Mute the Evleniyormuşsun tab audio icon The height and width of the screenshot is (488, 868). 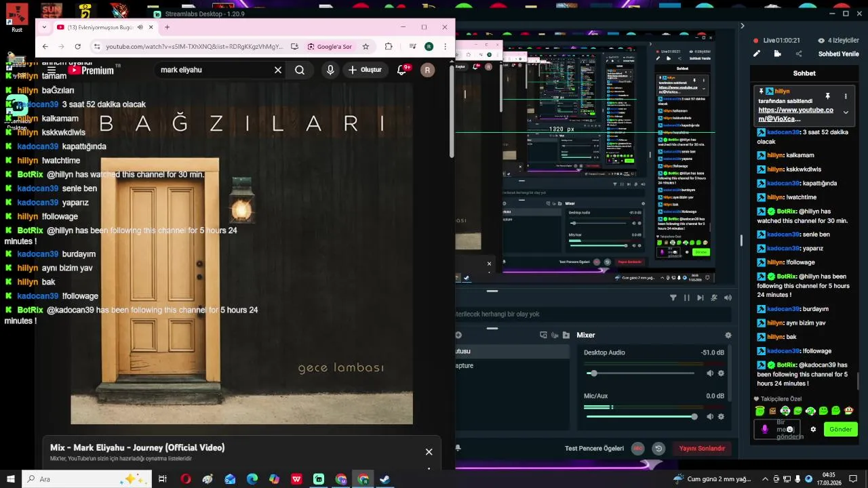click(140, 27)
